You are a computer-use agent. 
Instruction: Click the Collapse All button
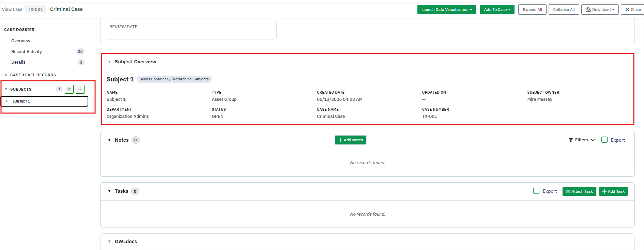point(564,10)
